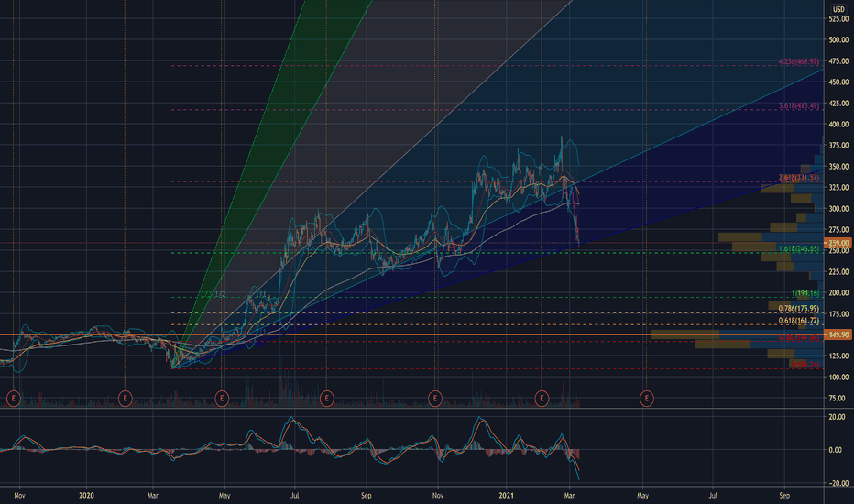The image size is (854, 504).
Task: Click the Nov label preceding 2021 on time axis
Action: [x=438, y=495]
